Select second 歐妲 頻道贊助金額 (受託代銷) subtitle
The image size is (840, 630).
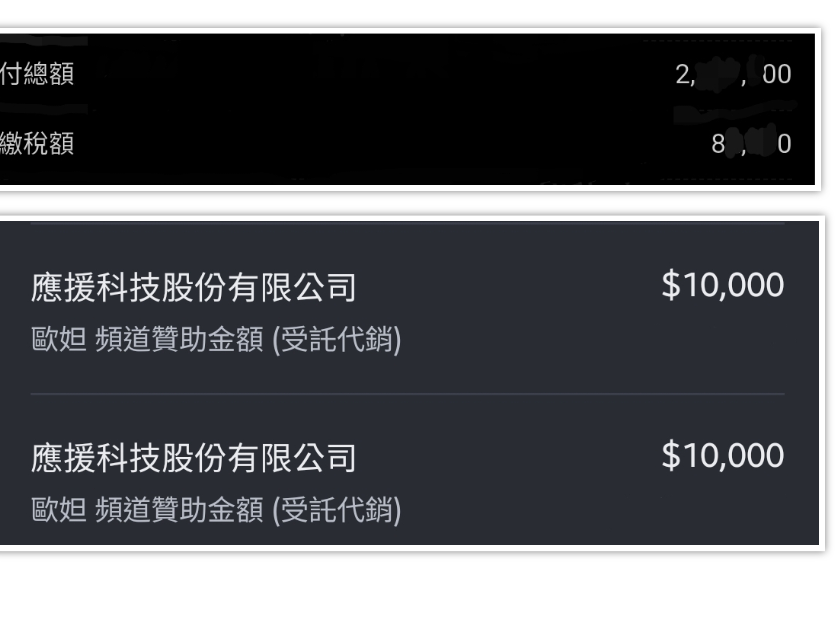(216, 510)
